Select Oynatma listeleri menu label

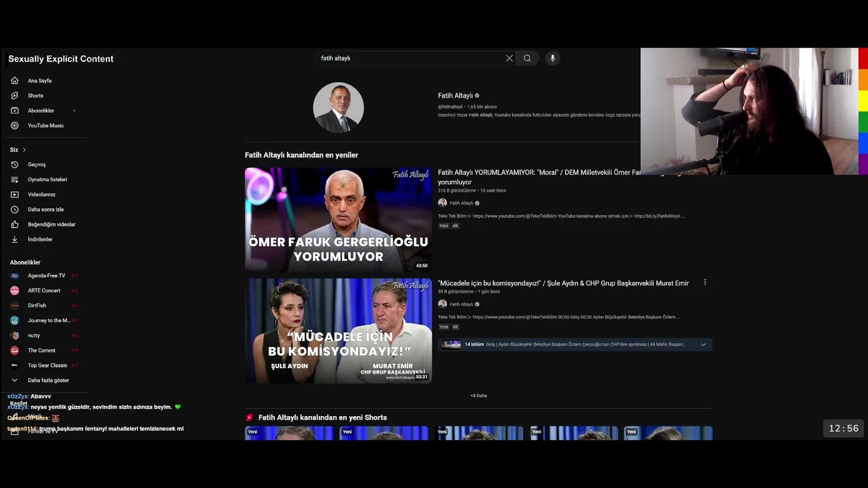coord(47,180)
